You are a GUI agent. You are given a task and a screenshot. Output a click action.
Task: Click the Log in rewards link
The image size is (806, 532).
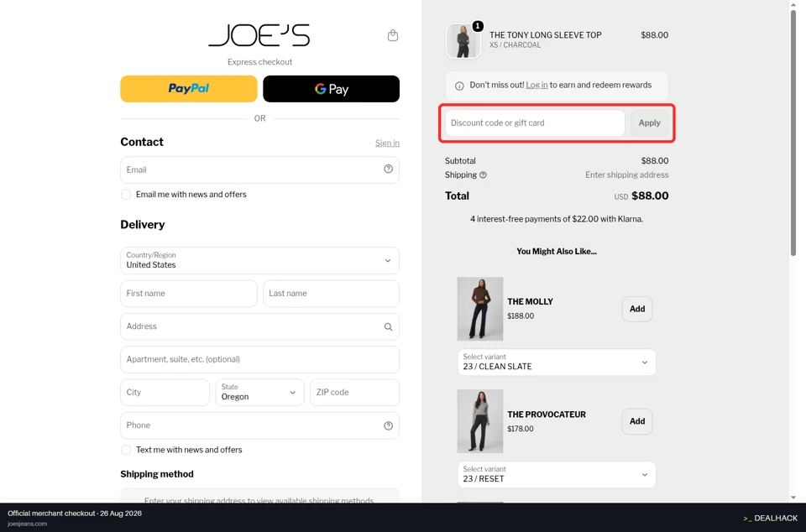pyautogui.click(x=536, y=86)
